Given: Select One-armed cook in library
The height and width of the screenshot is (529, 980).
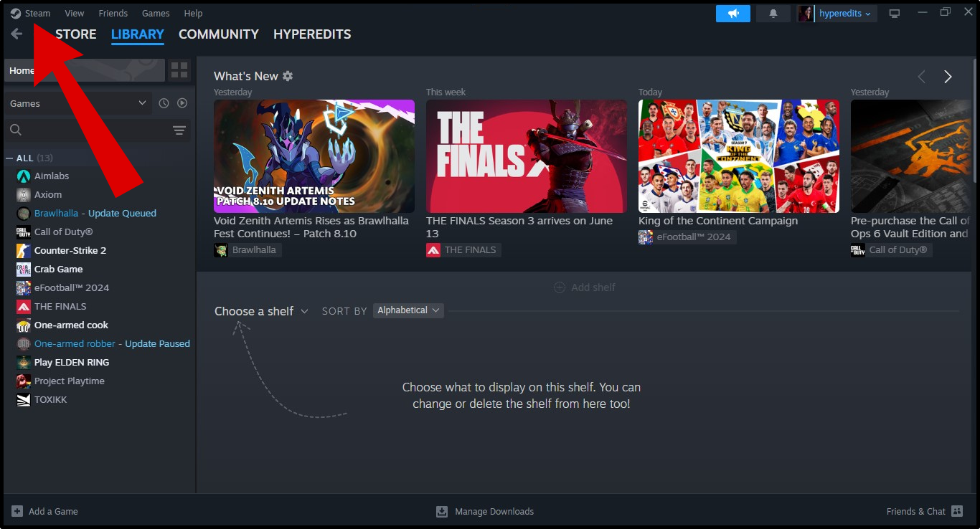Looking at the screenshot, I should coord(71,325).
